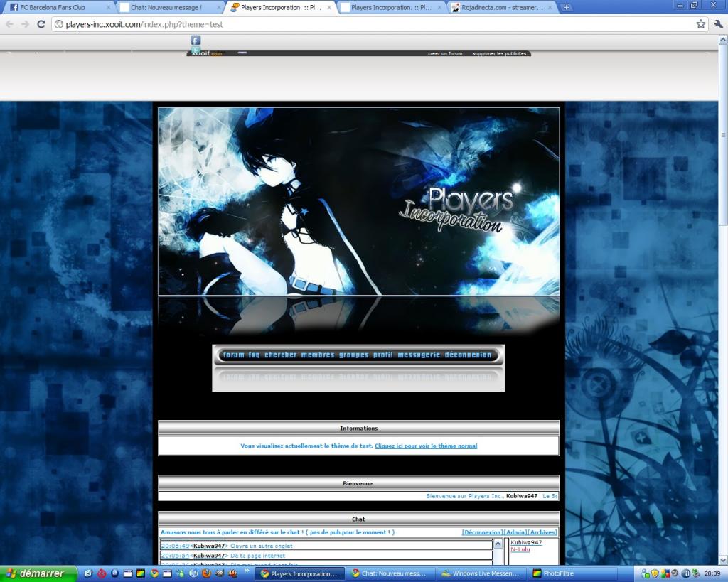Click Kubiwa947 in the chat user list
This screenshot has height=582, width=728.
(526, 542)
